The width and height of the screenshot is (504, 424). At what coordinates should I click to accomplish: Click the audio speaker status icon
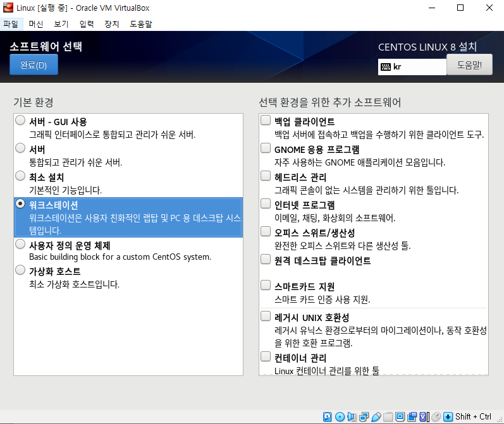point(352,416)
